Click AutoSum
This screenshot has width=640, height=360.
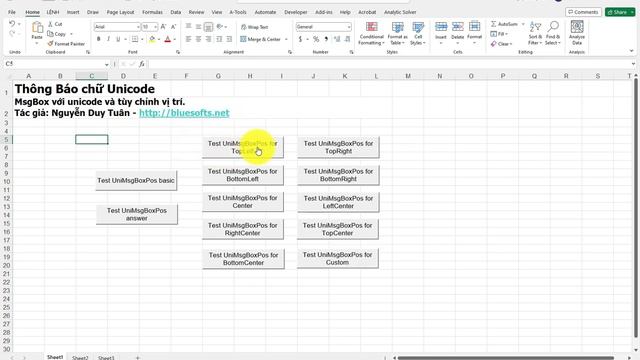504,24
